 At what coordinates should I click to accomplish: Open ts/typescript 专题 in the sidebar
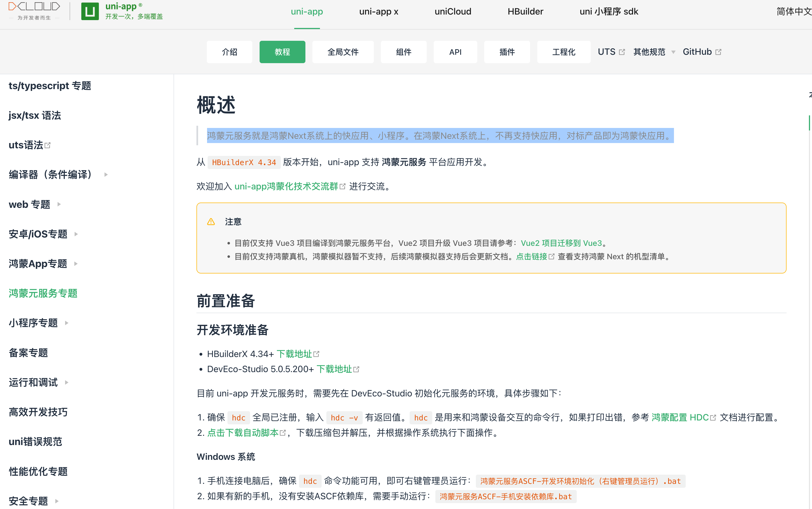pyautogui.click(x=50, y=86)
